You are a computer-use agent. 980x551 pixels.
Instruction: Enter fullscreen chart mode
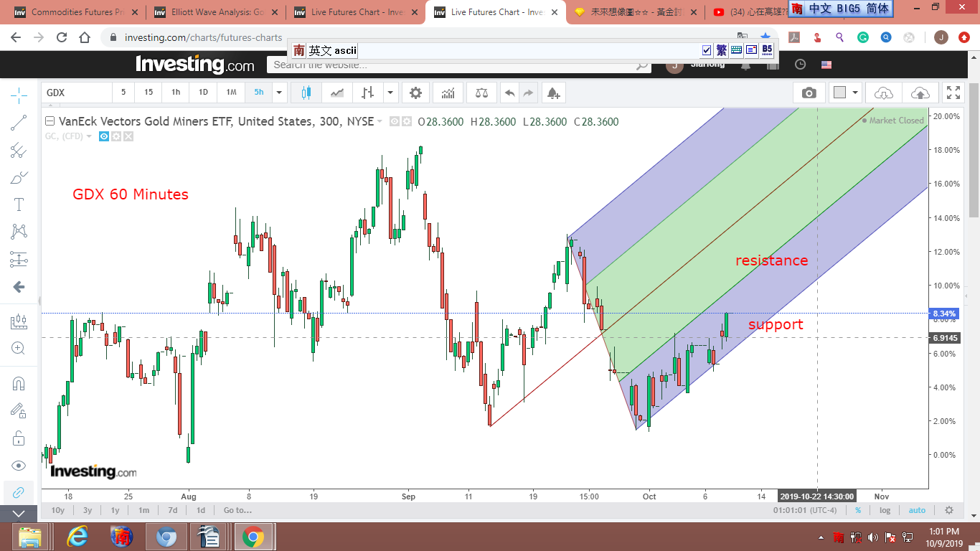953,93
